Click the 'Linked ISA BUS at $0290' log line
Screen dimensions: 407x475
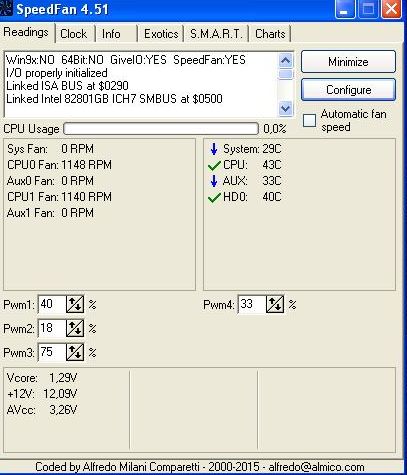point(67,86)
